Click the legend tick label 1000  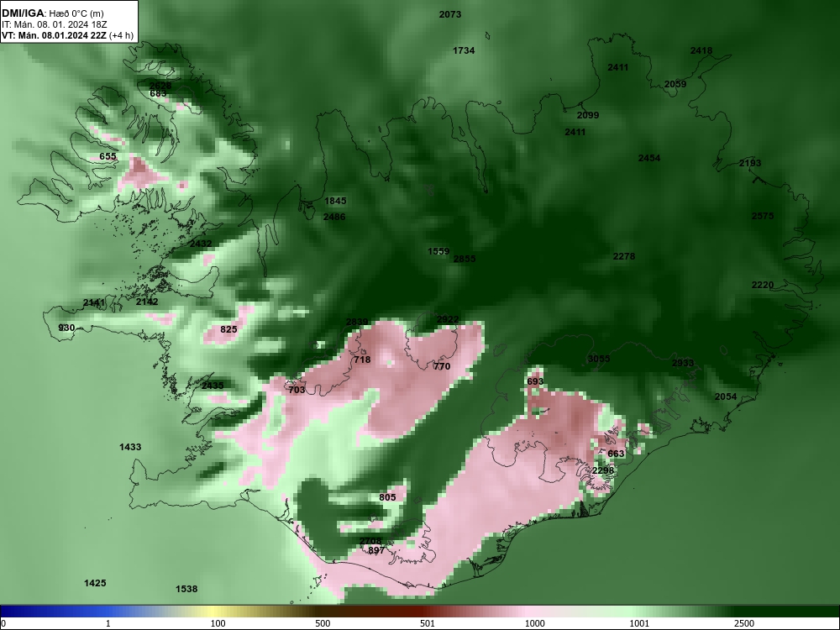[x=534, y=623]
